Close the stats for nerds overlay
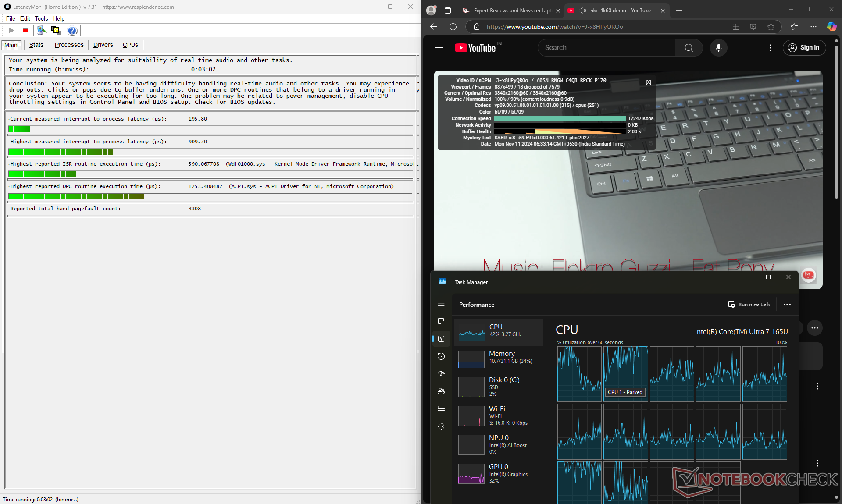The image size is (842, 504). 648,82
